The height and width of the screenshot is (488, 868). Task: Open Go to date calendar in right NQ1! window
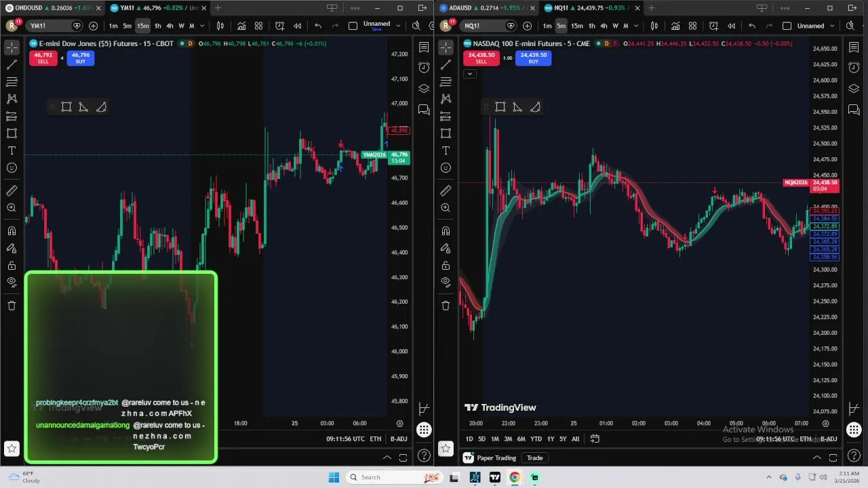click(x=595, y=439)
